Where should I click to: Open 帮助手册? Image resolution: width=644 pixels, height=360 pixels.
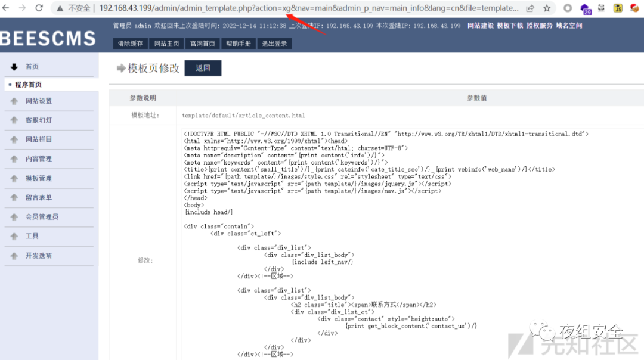[x=238, y=44]
